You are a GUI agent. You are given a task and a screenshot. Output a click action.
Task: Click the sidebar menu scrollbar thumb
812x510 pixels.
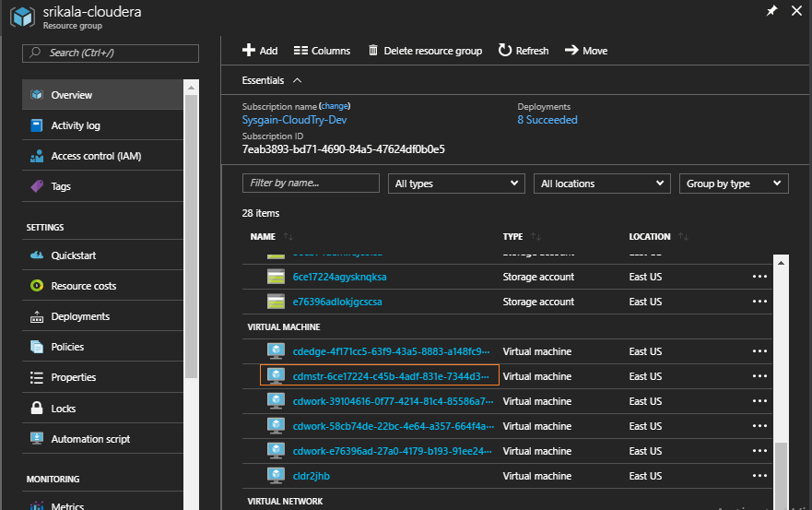point(191,236)
